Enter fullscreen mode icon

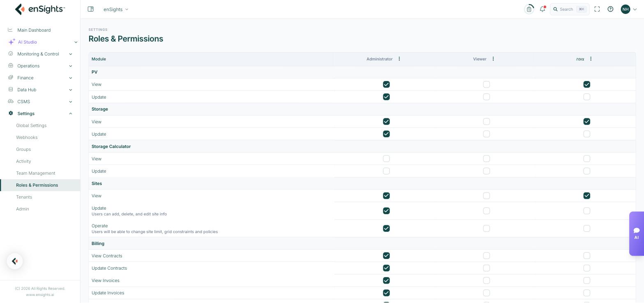597,9
